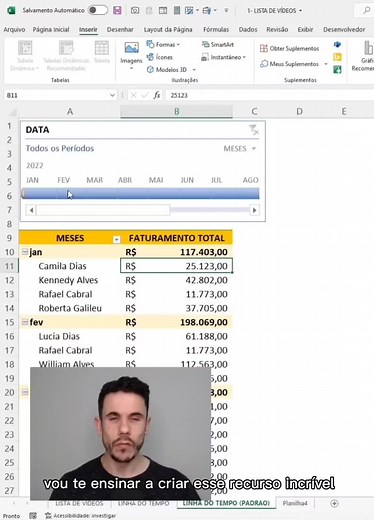The image size is (374, 520).
Task: Click the blue timeline selection bar
Action: tap(140, 193)
